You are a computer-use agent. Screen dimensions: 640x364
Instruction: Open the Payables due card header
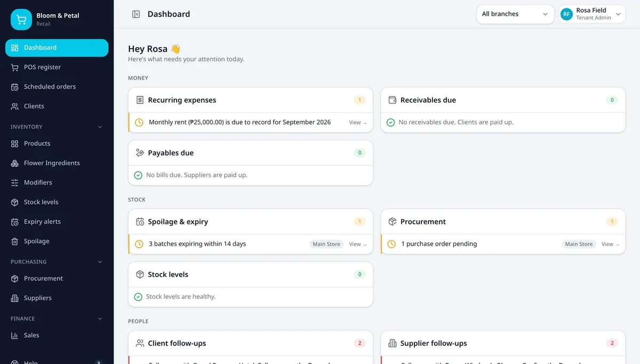point(251,153)
